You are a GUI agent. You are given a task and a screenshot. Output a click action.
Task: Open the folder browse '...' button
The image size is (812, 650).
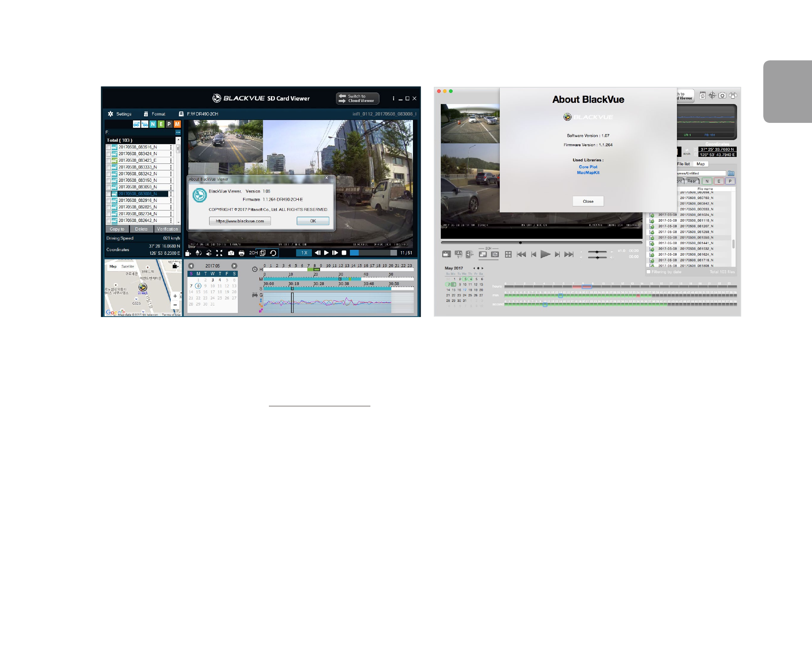178,132
